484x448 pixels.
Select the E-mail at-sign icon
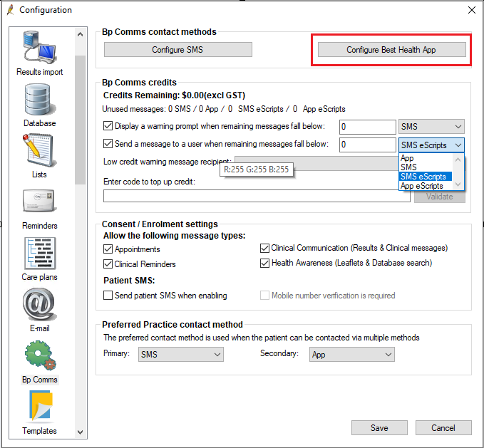(x=39, y=304)
